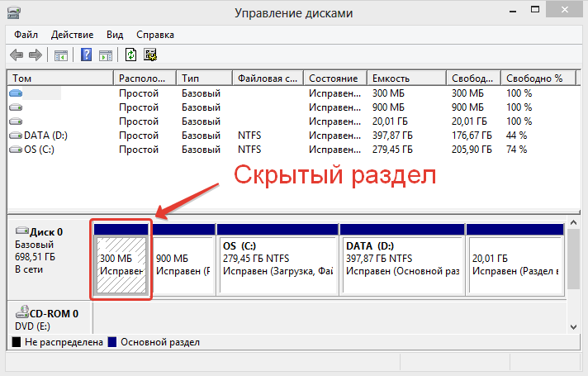Click NTFS cell in the DATA (D:) row

pos(249,136)
